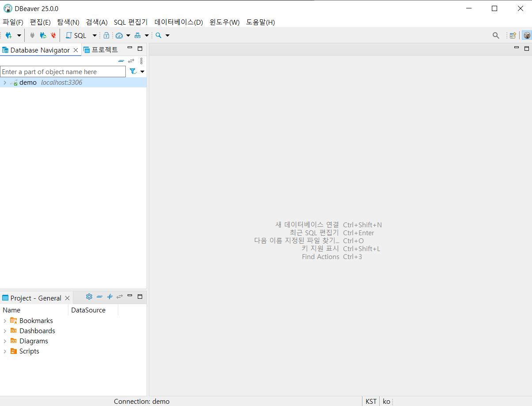The width and height of the screenshot is (532, 406).
Task: Select the demo connection row
Action: click(x=73, y=83)
